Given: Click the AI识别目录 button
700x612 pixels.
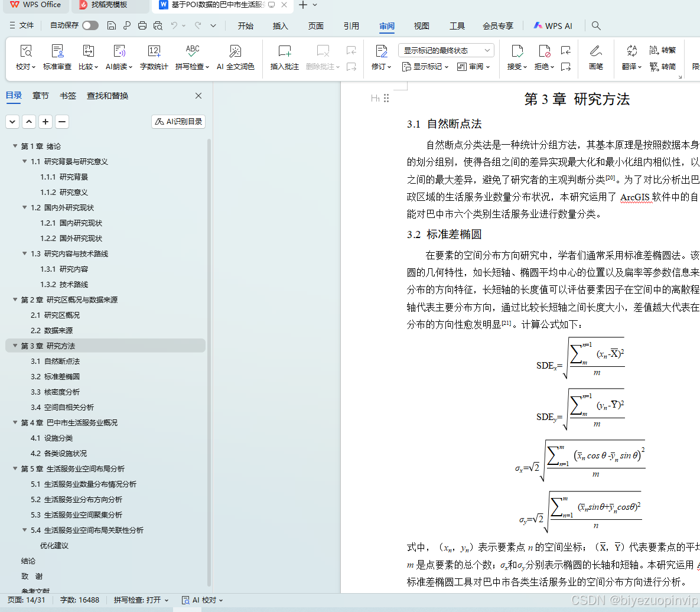Looking at the screenshot, I should 178,122.
